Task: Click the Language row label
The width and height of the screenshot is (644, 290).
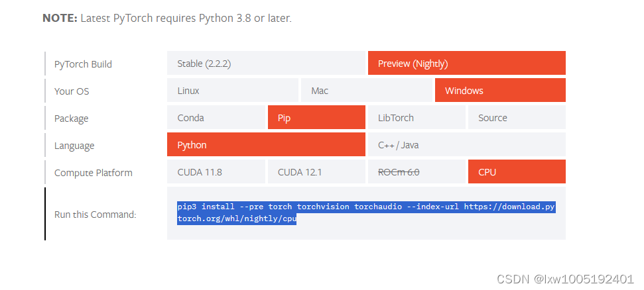Action: 74,146
